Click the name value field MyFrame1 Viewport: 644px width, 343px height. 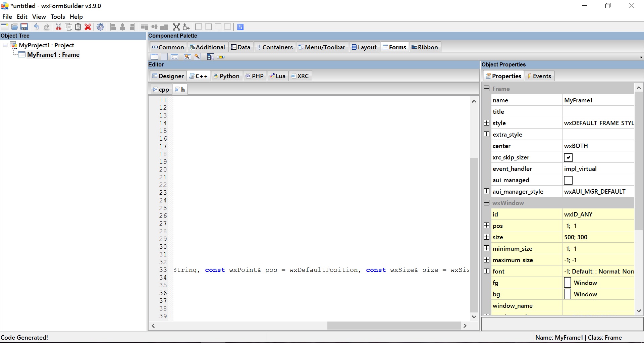[x=598, y=100]
